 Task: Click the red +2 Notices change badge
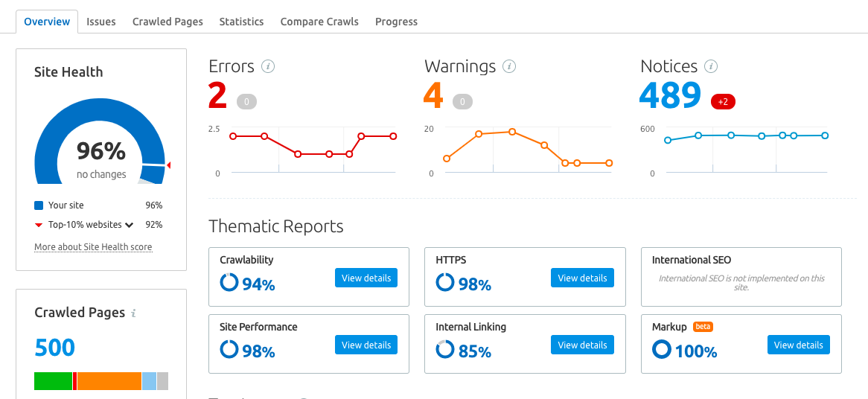723,102
